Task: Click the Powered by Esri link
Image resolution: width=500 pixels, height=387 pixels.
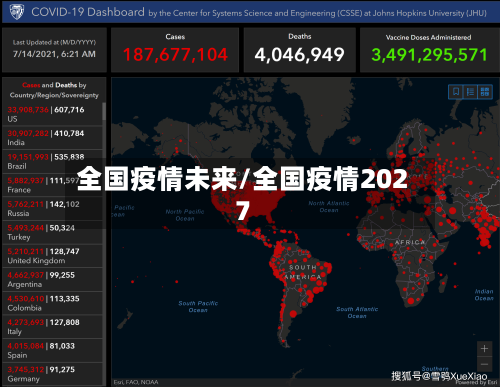Action: [476, 383]
